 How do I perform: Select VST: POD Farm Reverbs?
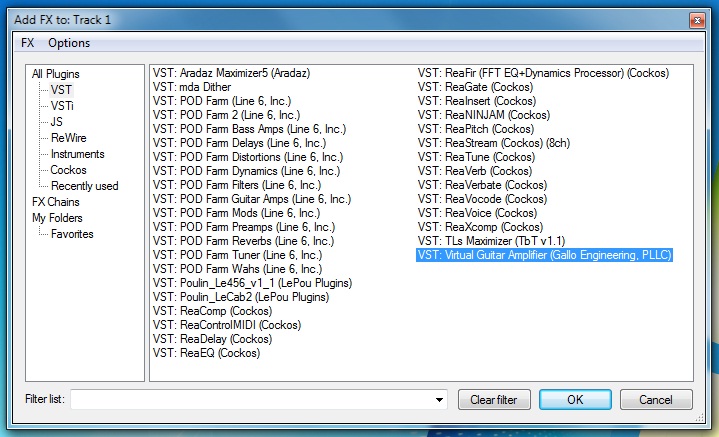243,241
